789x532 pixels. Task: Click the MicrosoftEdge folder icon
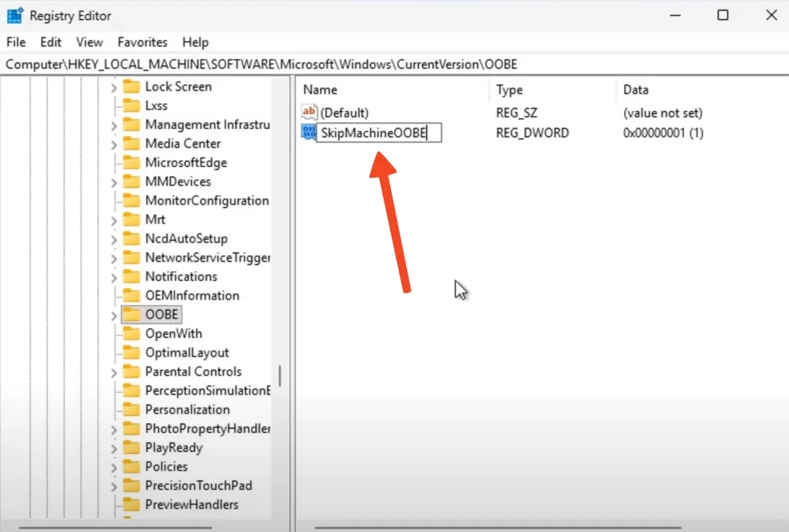(x=132, y=163)
